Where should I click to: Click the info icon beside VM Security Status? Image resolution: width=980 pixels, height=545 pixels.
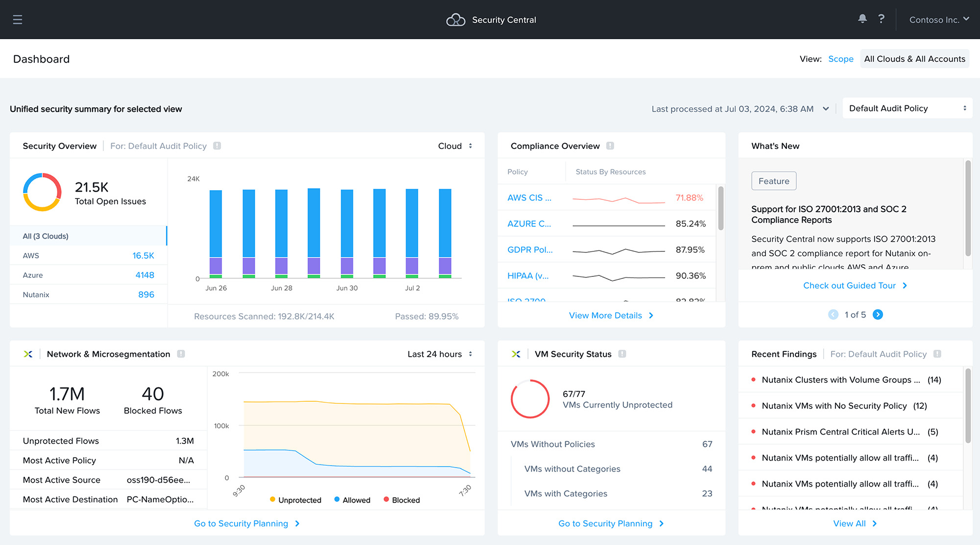pyautogui.click(x=622, y=354)
